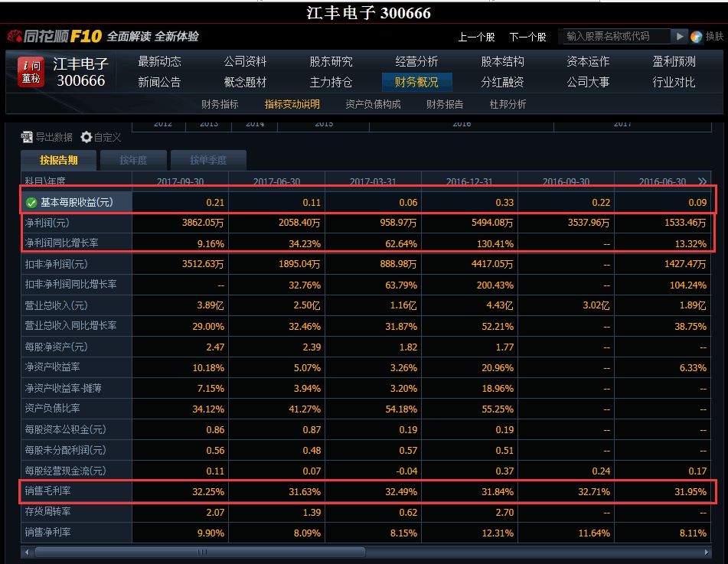Open 最新动态 section
728x564 pixels.
pyautogui.click(x=159, y=61)
